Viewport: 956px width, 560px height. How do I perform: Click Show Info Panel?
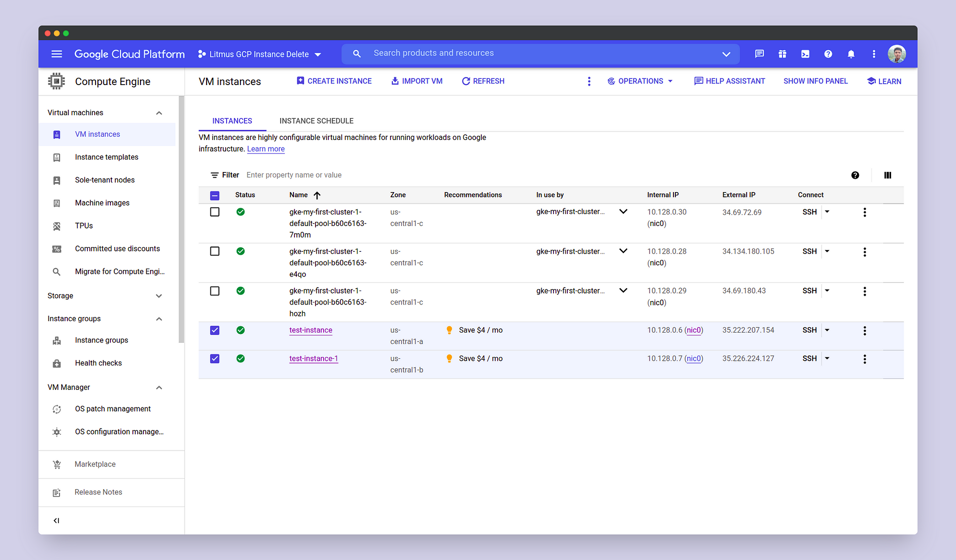coord(815,81)
